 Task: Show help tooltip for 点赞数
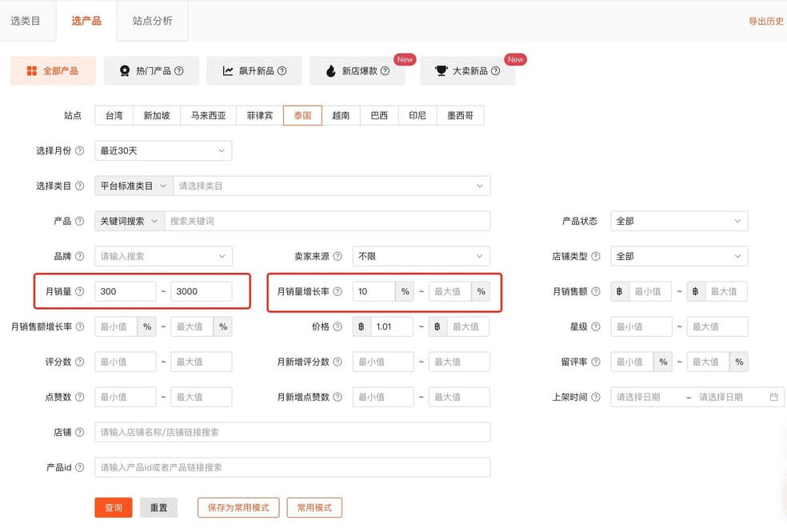pos(79,397)
